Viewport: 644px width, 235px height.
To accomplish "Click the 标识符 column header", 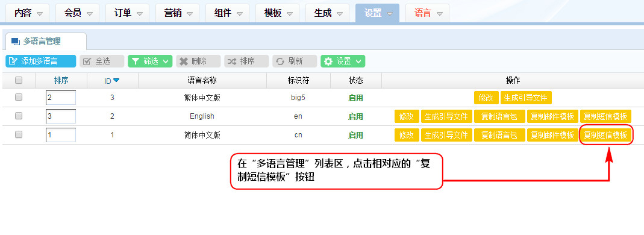I will [298, 80].
